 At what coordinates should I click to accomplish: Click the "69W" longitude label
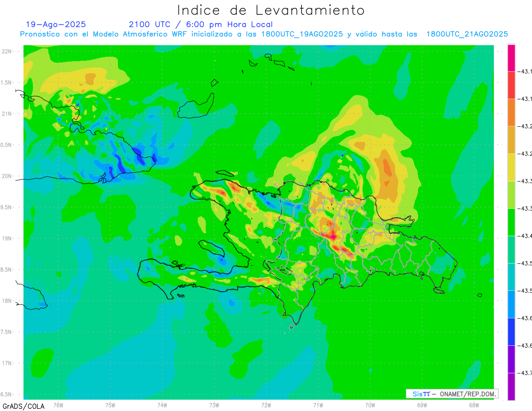coord(422,405)
